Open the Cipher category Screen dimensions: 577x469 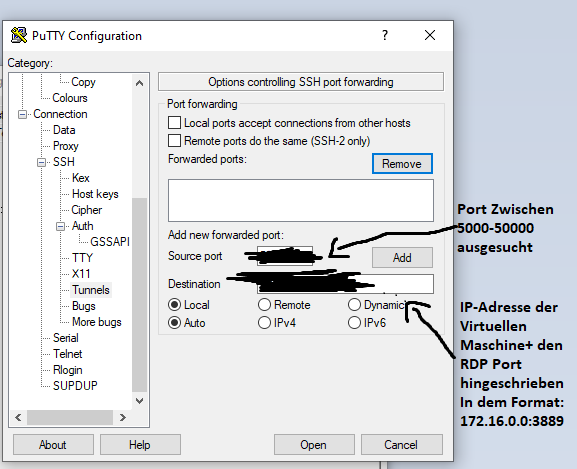point(86,210)
